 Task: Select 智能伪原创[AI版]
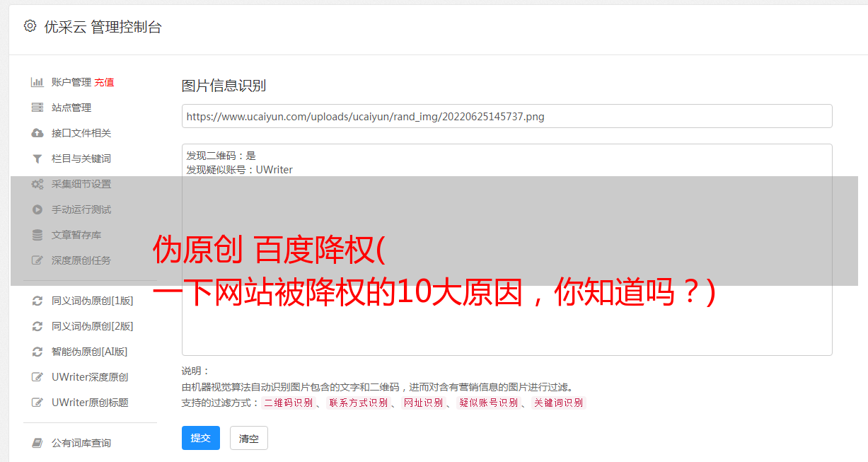click(x=90, y=352)
